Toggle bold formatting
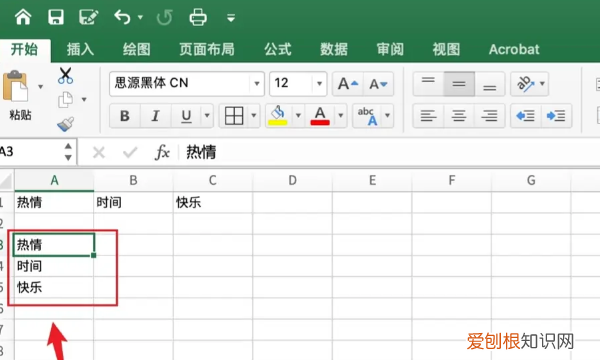 (125, 116)
